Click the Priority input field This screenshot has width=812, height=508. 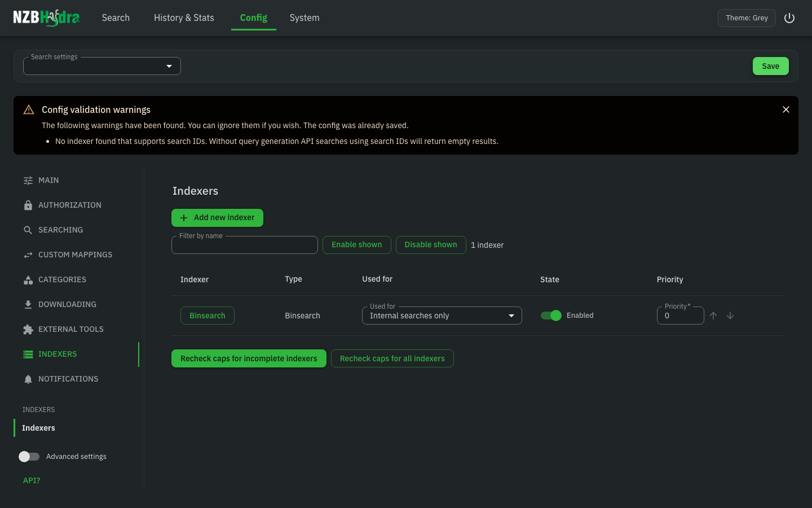click(x=681, y=316)
